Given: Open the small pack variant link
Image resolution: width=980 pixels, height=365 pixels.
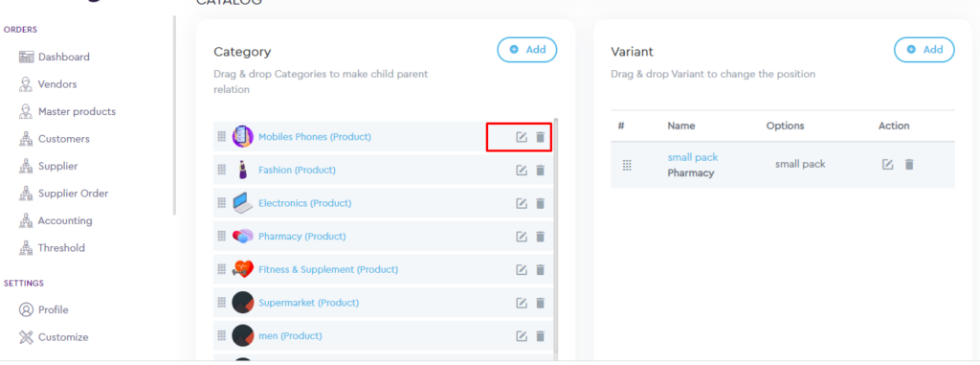Looking at the screenshot, I should pos(693,158).
